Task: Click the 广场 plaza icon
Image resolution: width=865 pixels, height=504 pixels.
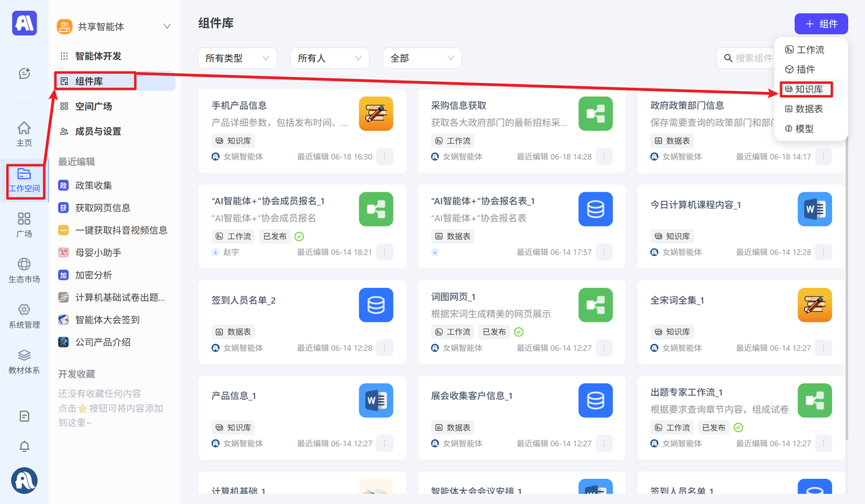Action: pos(24,224)
